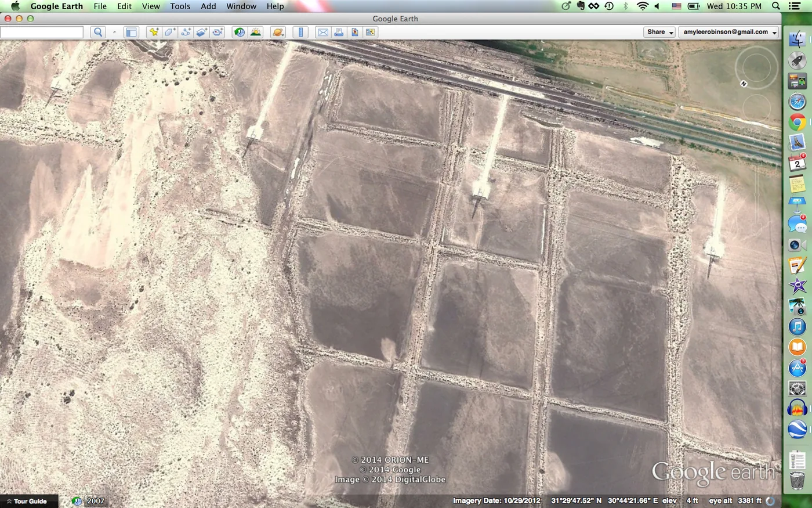Click the Save Image toolbar icon

pyautogui.click(x=354, y=33)
